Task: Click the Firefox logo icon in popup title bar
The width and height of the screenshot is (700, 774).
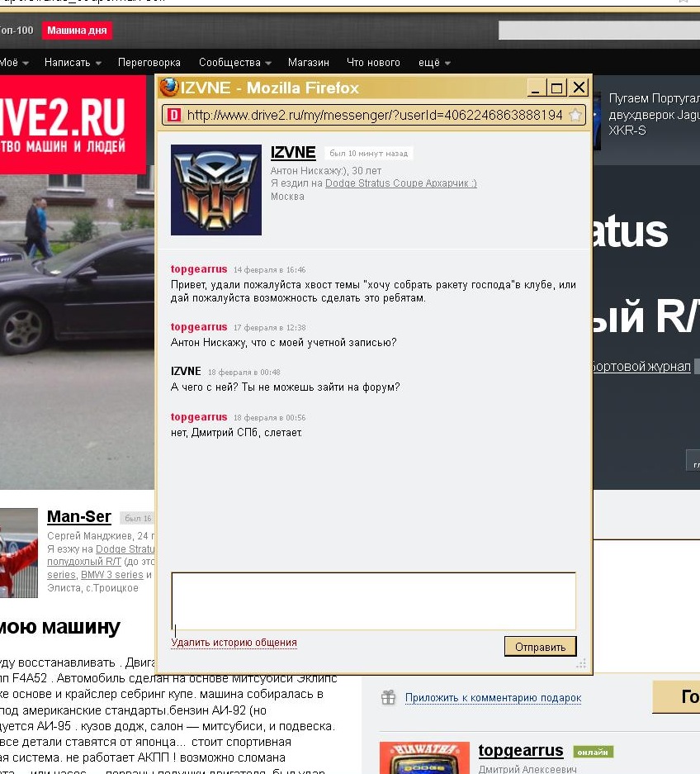Action: [168, 88]
